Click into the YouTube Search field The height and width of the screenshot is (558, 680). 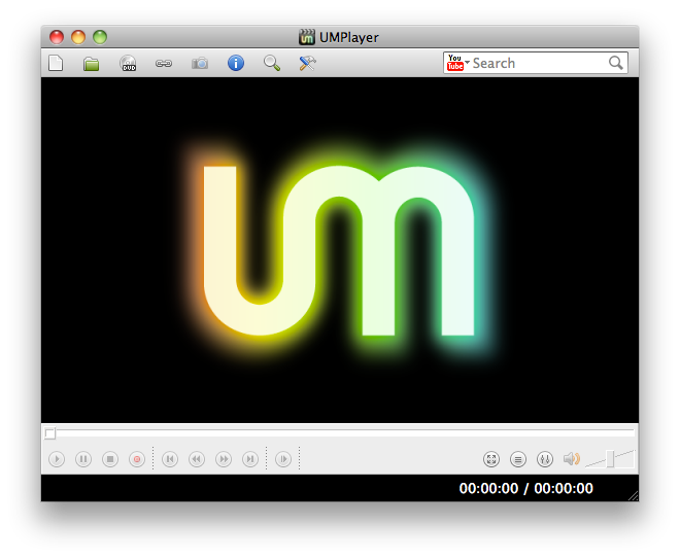538,63
